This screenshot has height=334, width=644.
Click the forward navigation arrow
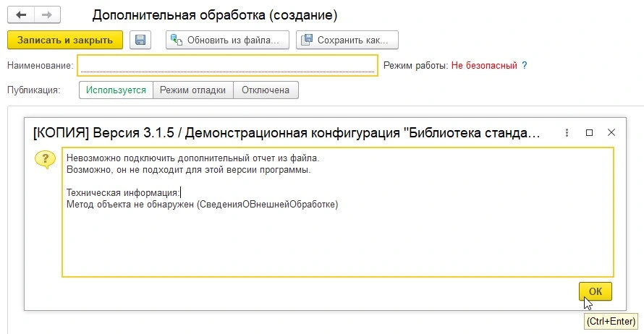pos(46,14)
